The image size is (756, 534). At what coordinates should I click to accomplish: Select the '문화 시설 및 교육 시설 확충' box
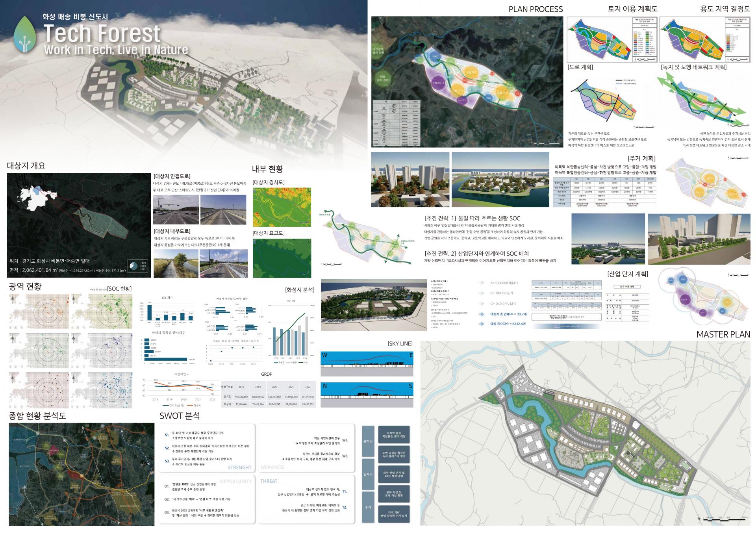click(394, 494)
